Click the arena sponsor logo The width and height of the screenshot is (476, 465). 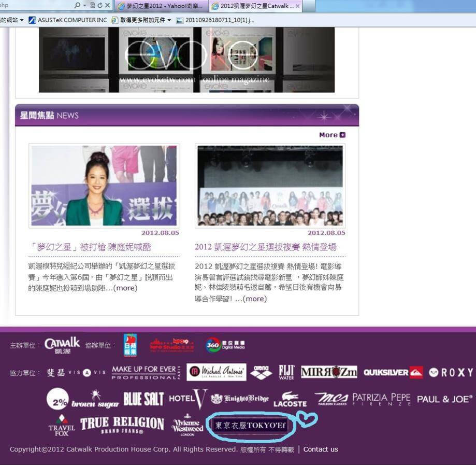pyautogui.click(x=261, y=372)
